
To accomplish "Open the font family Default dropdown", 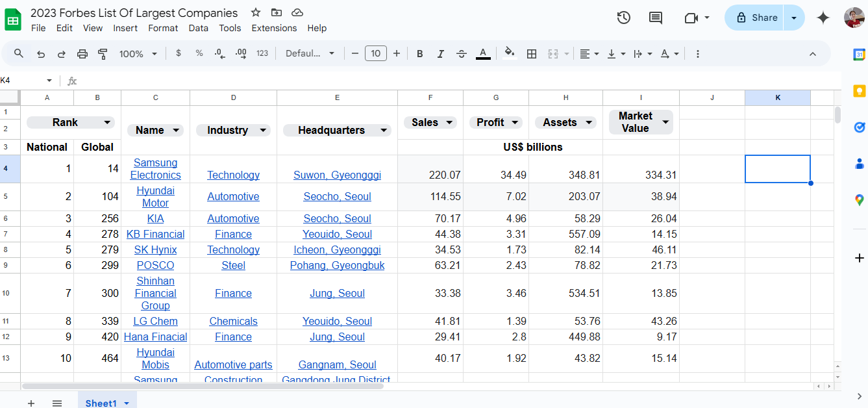I will pyautogui.click(x=310, y=54).
